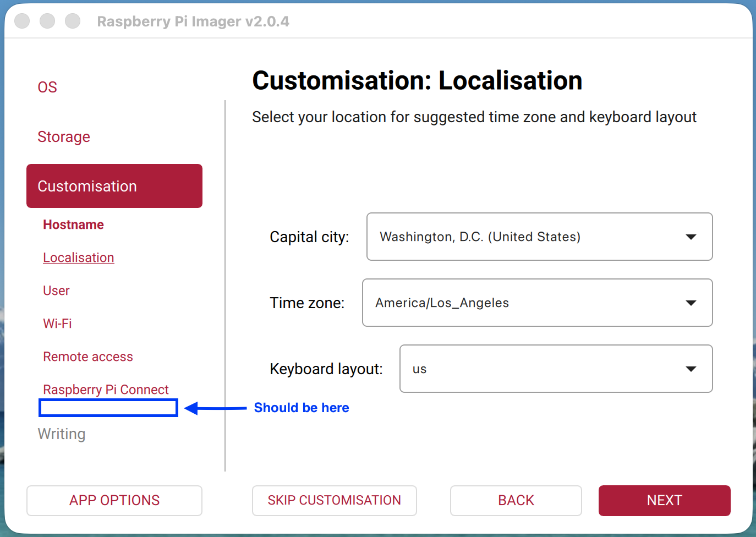Go to Remote access settings
756x537 pixels.
tap(88, 357)
